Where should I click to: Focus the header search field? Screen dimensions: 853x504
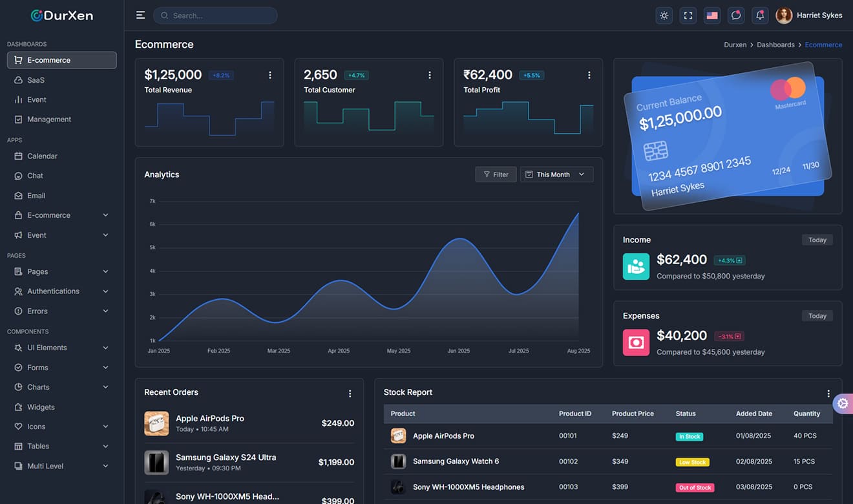coord(215,15)
